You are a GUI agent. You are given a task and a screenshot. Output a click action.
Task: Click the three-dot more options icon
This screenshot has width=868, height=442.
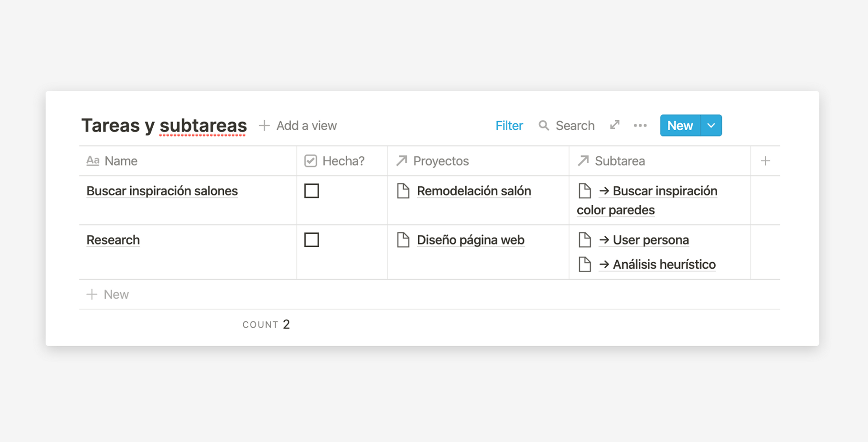[640, 125]
